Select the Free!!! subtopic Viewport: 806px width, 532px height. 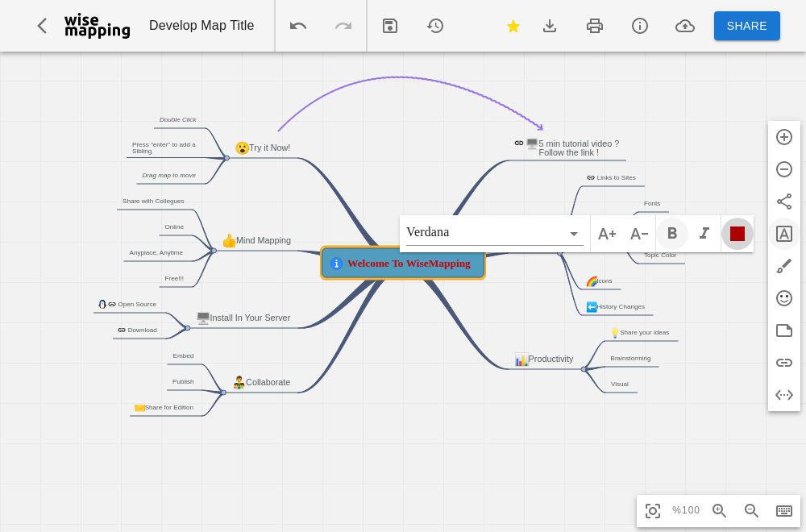[x=174, y=279]
